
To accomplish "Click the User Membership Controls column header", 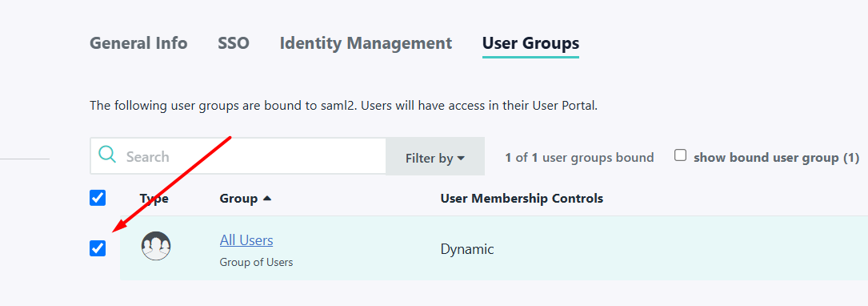I will click(x=522, y=199).
